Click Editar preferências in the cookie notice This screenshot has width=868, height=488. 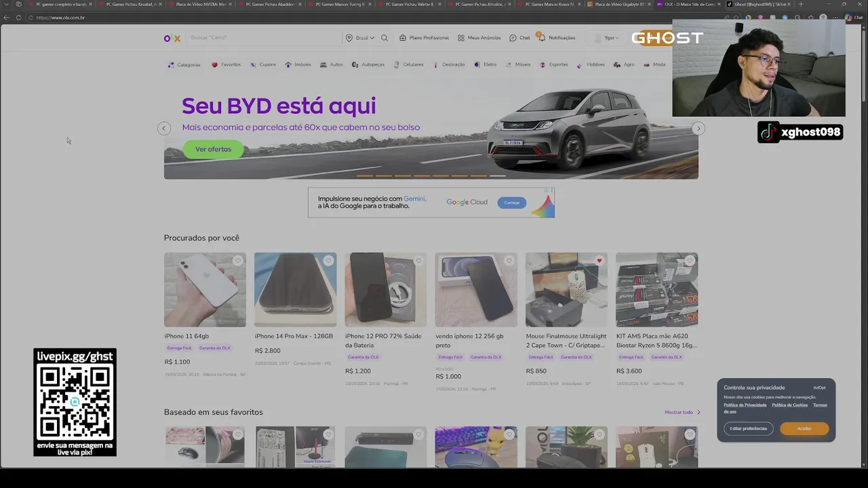(749, 428)
